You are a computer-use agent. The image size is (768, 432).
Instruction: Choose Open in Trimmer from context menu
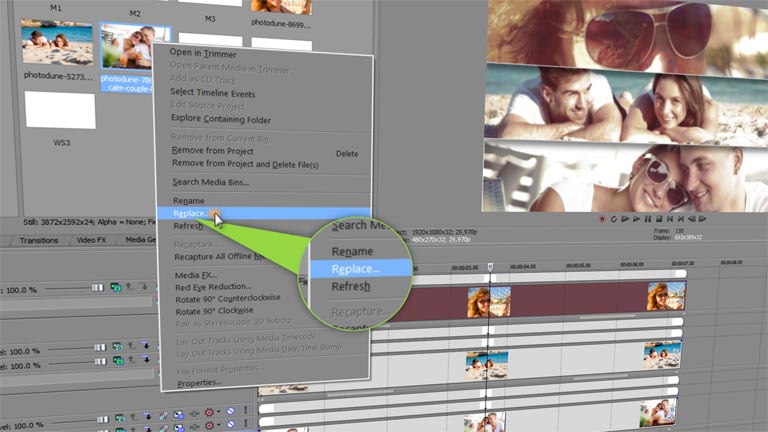point(203,54)
